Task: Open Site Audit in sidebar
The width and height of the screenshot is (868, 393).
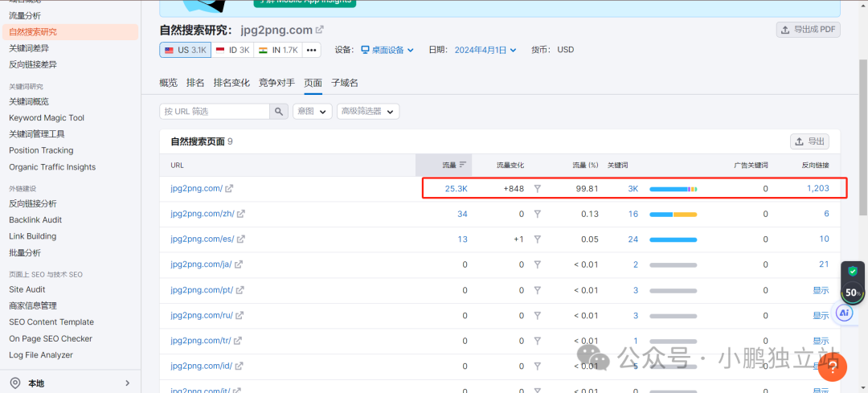Action: (27, 289)
